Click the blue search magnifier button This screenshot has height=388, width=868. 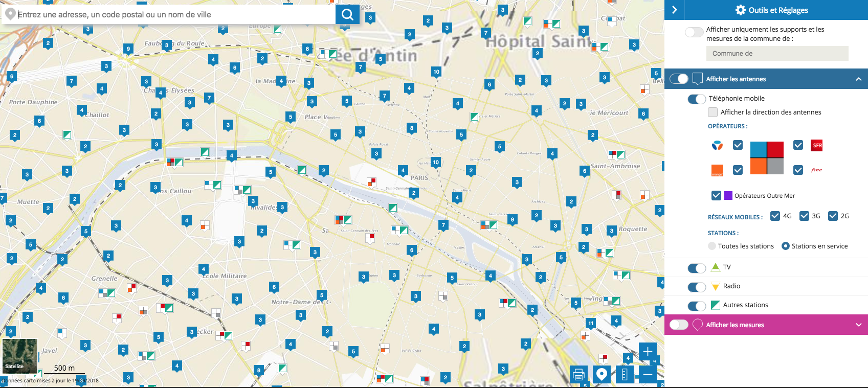pyautogui.click(x=347, y=14)
